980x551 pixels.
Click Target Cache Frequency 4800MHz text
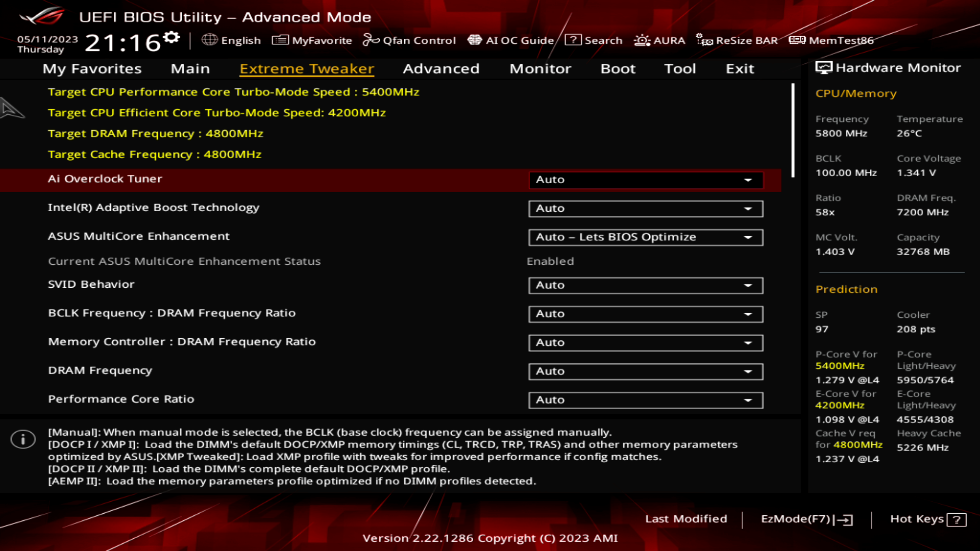(x=155, y=155)
